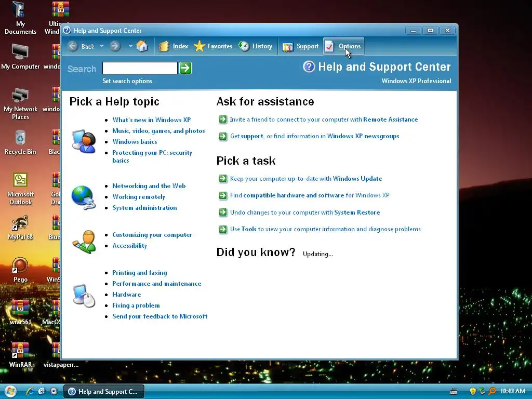This screenshot has width=532, height=399.
Task: Open Find compatible hardware and software link
Action: (x=310, y=195)
